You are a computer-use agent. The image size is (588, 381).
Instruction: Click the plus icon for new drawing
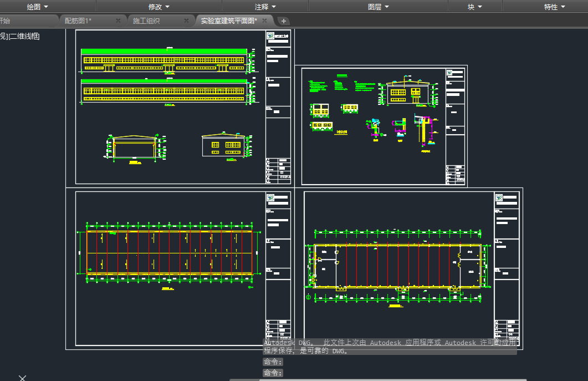pyautogui.click(x=284, y=21)
